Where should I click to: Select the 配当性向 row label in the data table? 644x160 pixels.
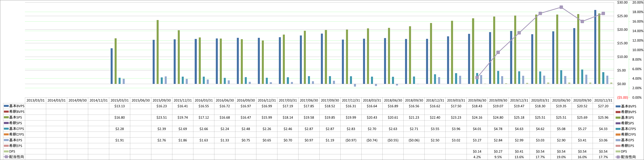[17, 157]
